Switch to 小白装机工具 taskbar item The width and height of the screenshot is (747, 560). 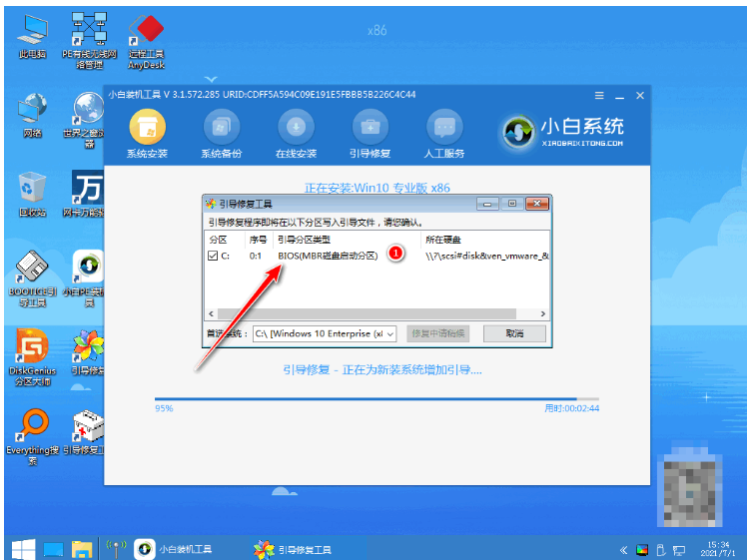176,549
